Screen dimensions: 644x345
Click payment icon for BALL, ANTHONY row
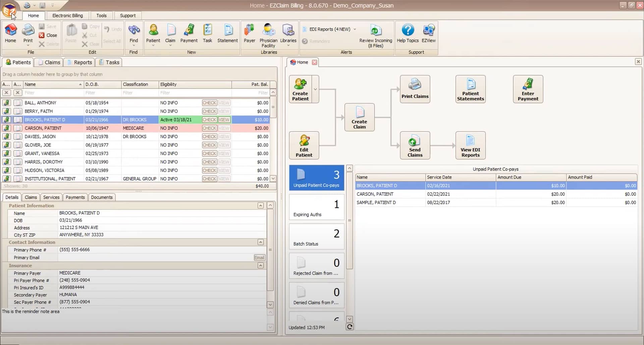(x=6, y=103)
